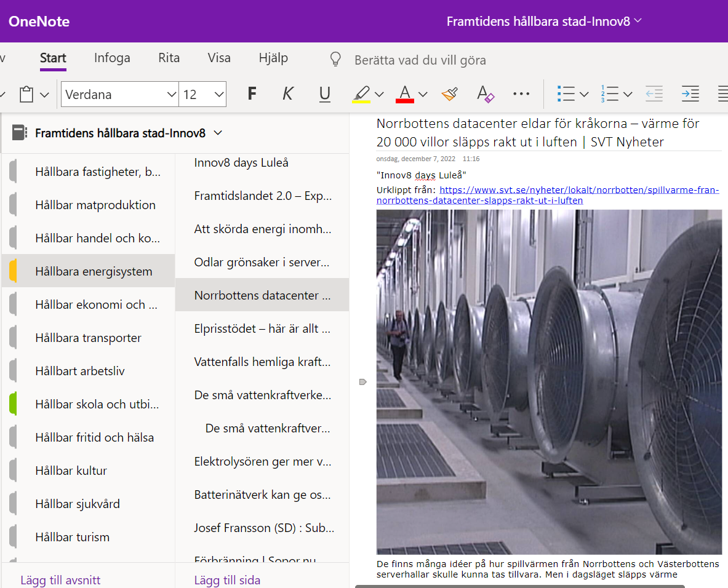Screen dimensions: 728x588
Task: Apply yellow text highlight
Action: 361,93
